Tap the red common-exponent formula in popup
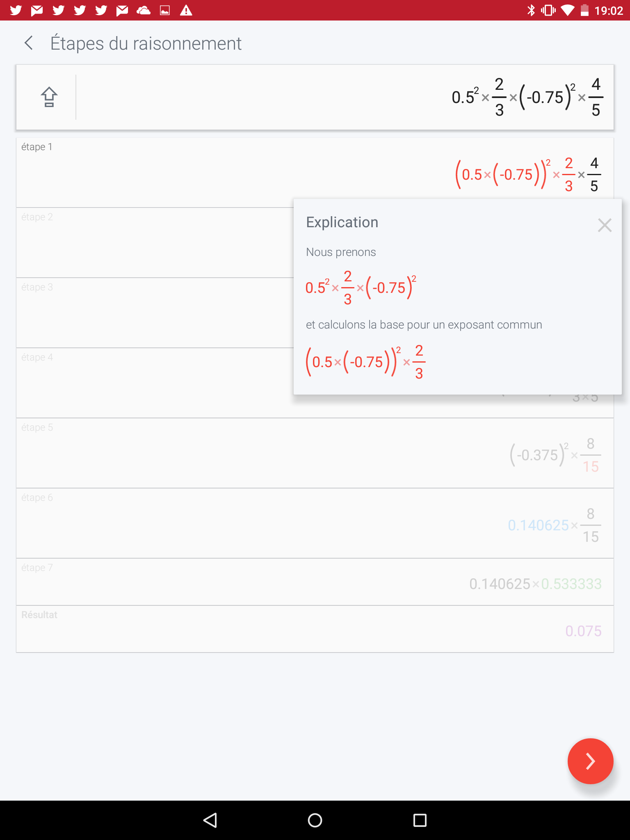630x840 pixels. (365, 362)
